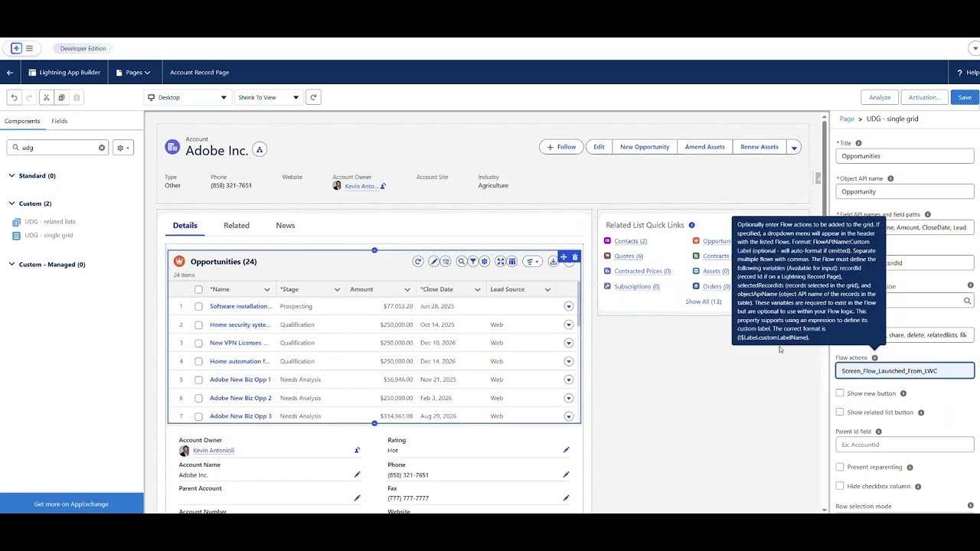Viewport: 980px width, 551px height.
Task: Delete the selected component with the trash icon
Action: (x=575, y=257)
